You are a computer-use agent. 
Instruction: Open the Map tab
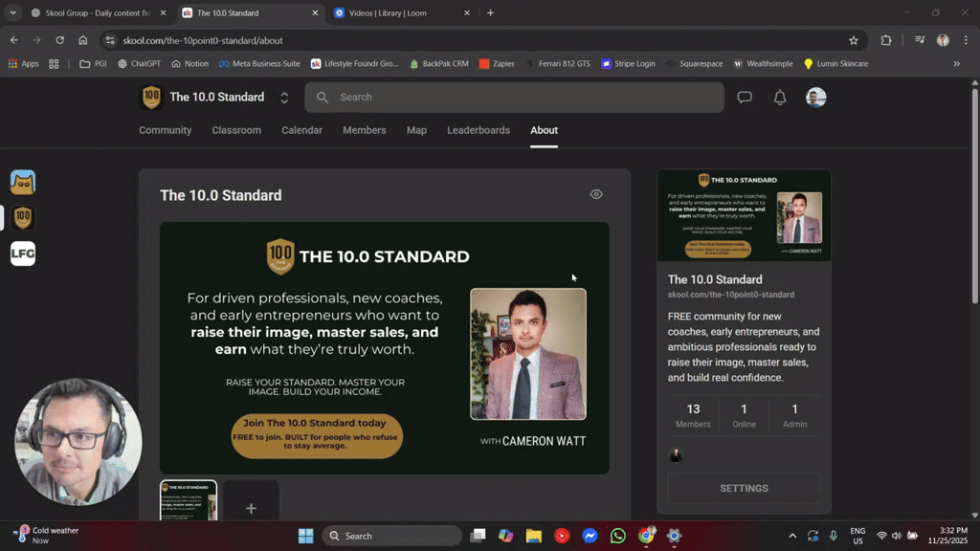[x=416, y=130]
